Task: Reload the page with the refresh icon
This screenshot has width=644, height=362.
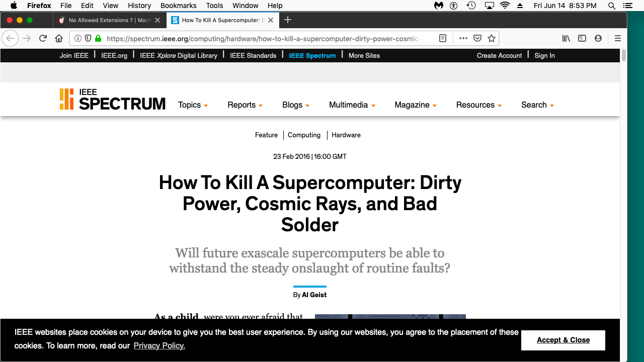Action: click(43, 38)
